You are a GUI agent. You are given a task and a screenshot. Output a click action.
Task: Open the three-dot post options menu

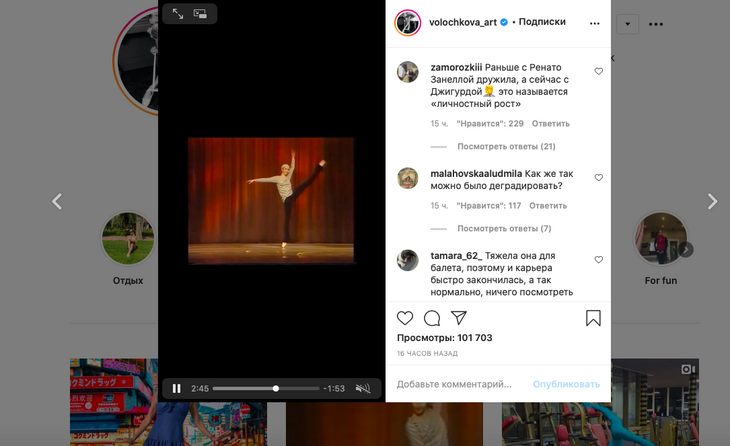pos(595,22)
